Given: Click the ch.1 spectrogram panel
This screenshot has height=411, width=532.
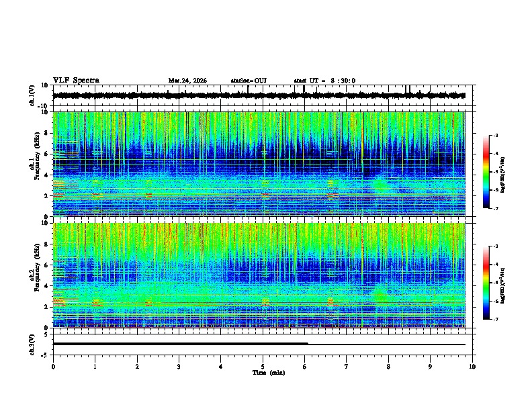Looking at the screenshot, I should [259, 164].
